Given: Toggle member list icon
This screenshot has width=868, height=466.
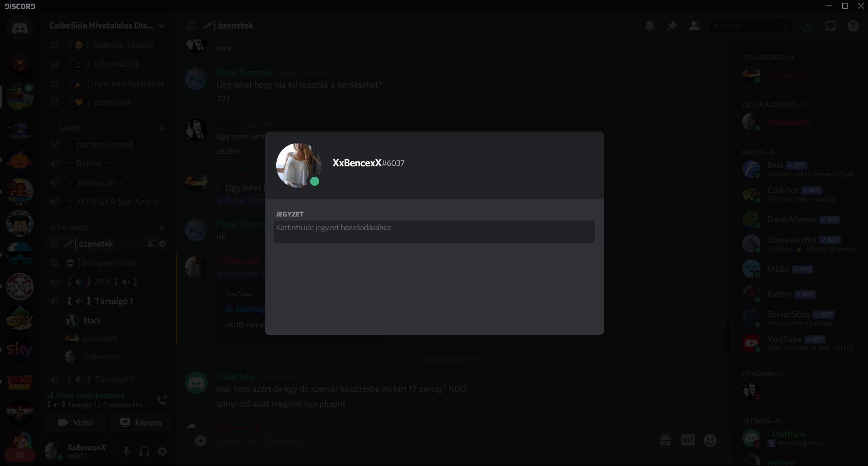Looking at the screenshot, I should click(x=694, y=26).
